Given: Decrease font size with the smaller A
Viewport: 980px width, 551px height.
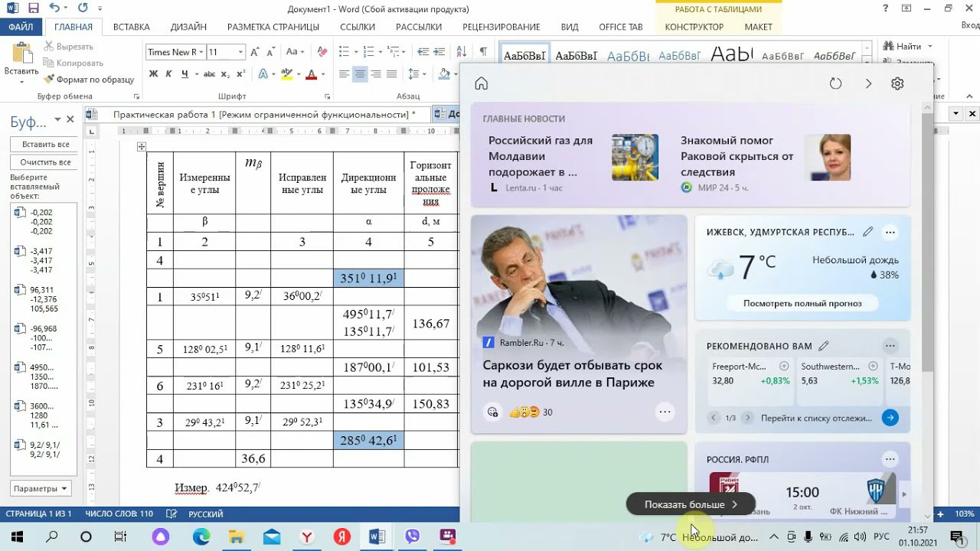Looking at the screenshot, I should (270, 52).
